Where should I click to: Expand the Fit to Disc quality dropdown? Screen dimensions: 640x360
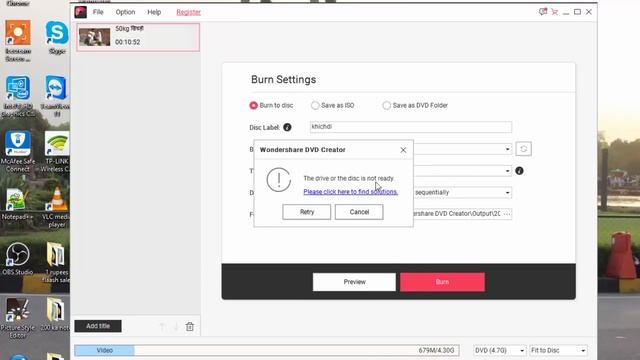[558, 350]
